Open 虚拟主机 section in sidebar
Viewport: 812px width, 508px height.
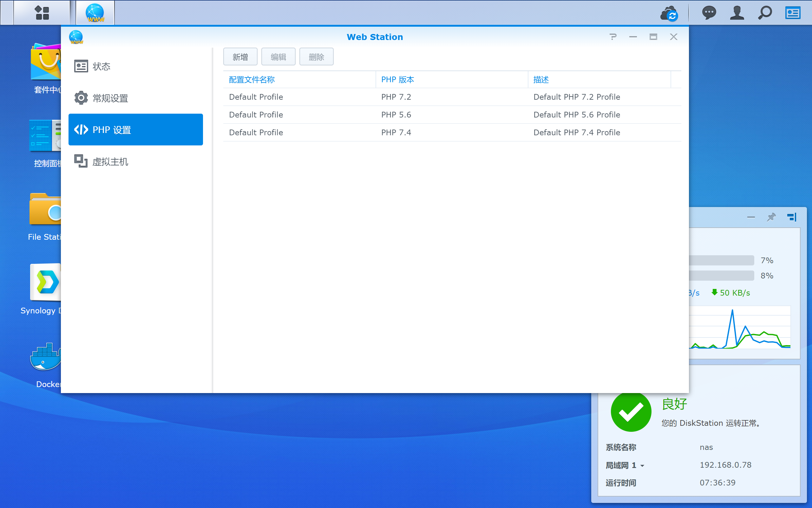[135, 162]
